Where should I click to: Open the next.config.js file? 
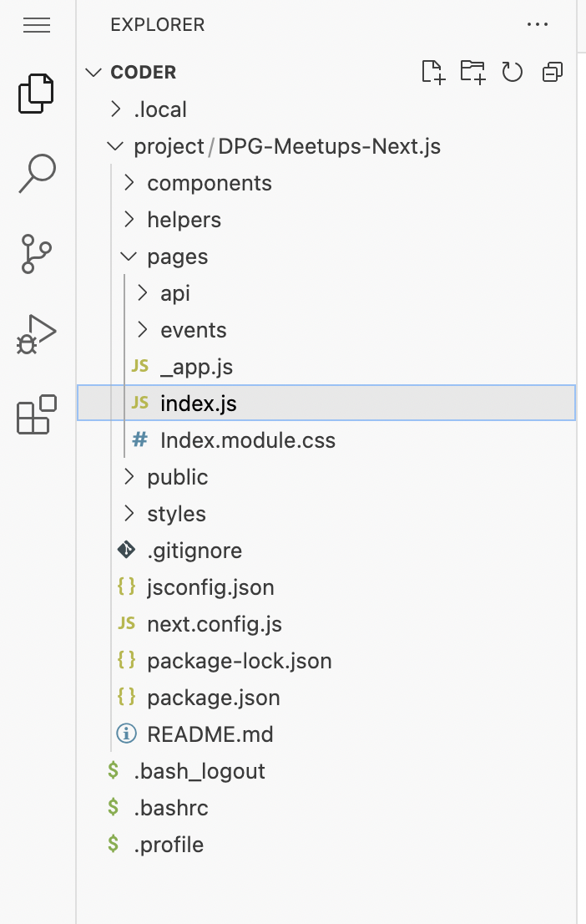coord(214,624)
